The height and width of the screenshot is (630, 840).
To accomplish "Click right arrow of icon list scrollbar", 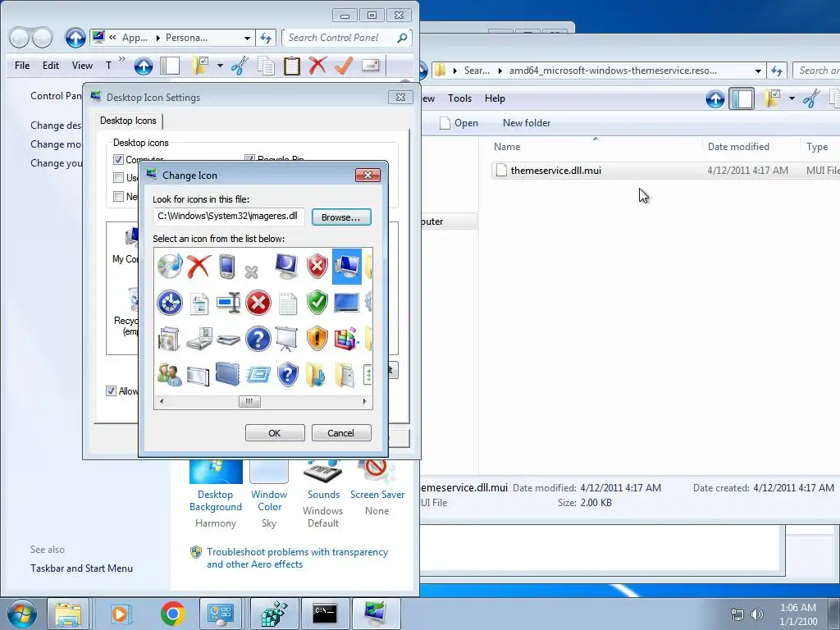I will tap(365, 401).
